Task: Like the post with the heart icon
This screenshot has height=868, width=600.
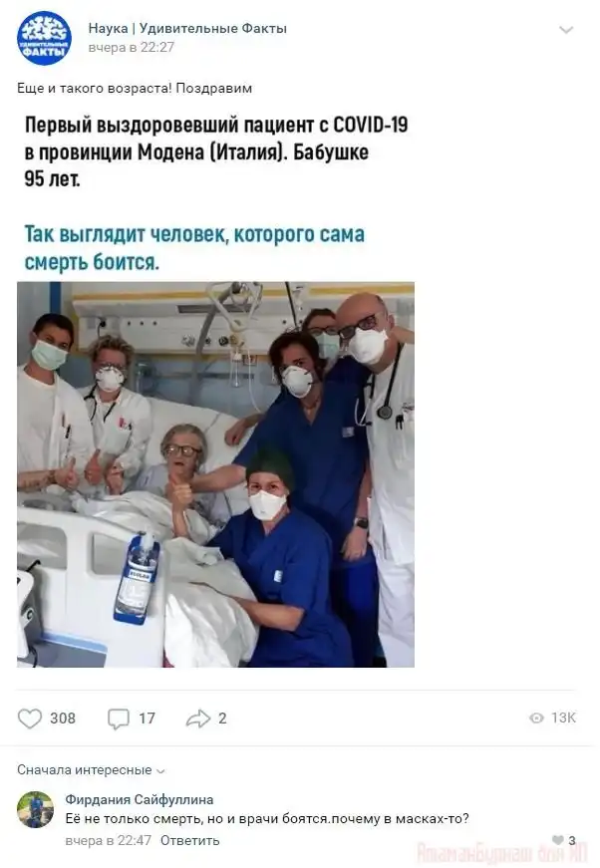Action: (30, 719)
